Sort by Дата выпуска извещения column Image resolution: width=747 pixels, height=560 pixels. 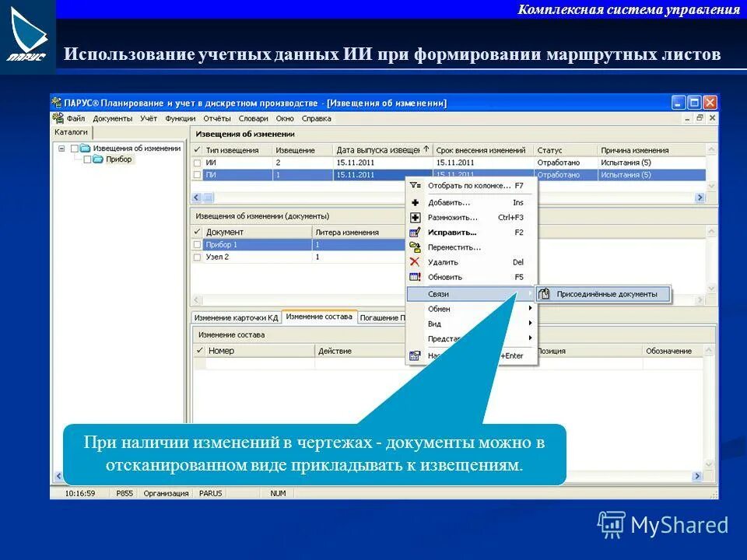coord(383,150)
